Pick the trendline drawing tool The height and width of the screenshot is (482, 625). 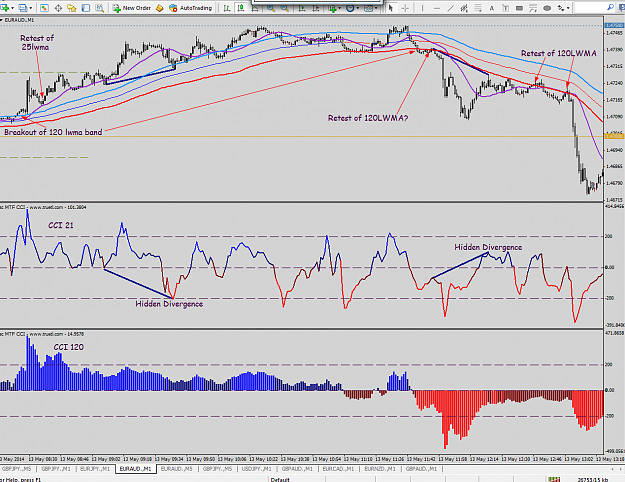(450, 8)
